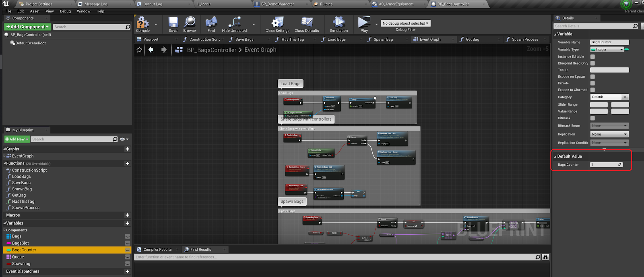Tick the Blueprint Read Only checkbox
The image size is (644, 277).
(x=592, y=63)
